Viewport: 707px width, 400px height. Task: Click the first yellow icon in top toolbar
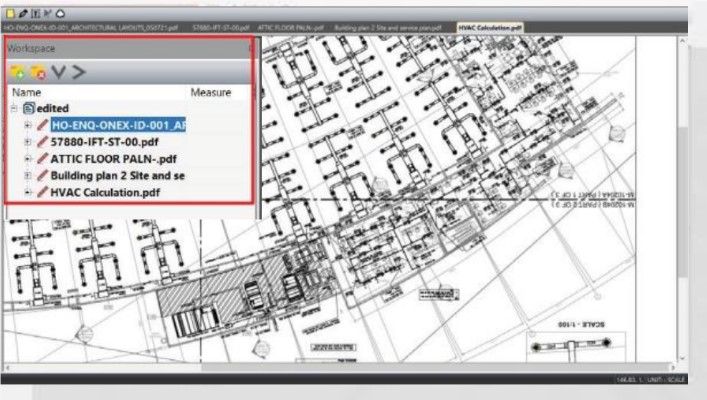pyautogui.click(x=8, y=11)
